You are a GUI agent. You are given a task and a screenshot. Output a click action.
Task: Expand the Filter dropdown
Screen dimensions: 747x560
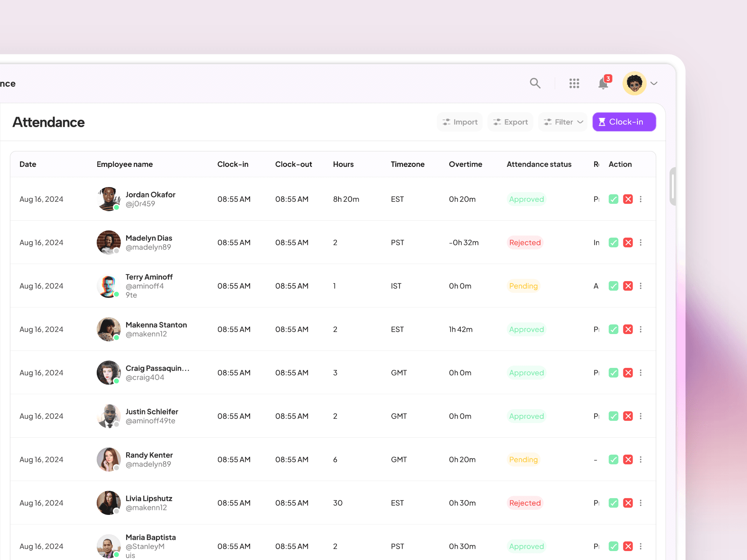pyautogui.click(x=563, y=122)
